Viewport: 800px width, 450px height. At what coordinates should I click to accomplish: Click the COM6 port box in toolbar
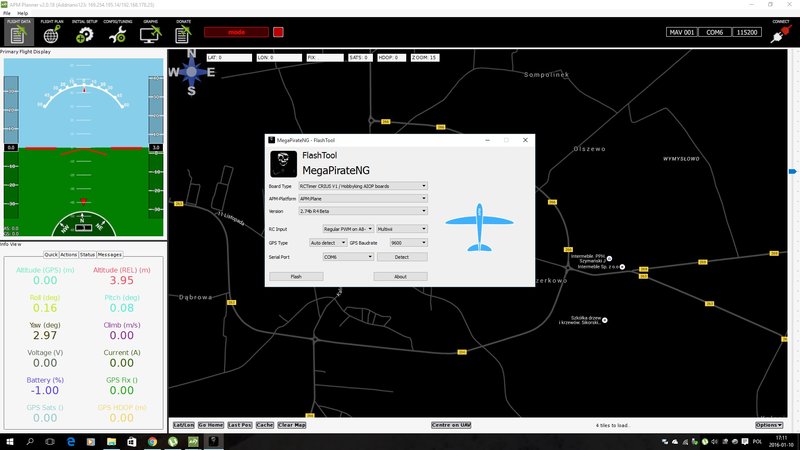tap(714, 32)
